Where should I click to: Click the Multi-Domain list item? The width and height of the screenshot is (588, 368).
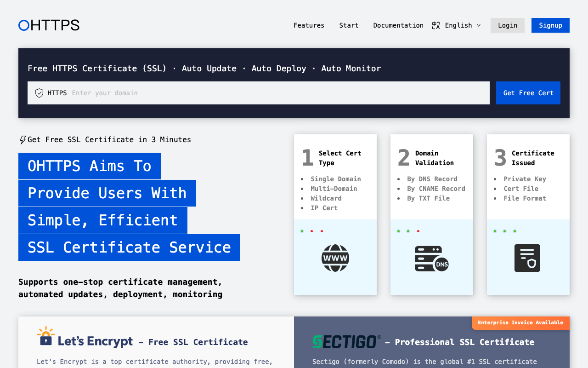334,189
